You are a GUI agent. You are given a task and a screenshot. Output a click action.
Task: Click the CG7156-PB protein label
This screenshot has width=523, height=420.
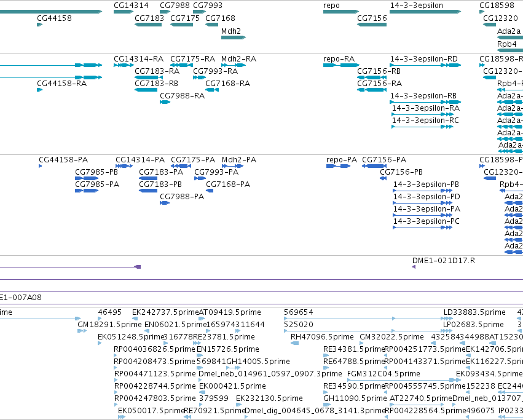401,172
